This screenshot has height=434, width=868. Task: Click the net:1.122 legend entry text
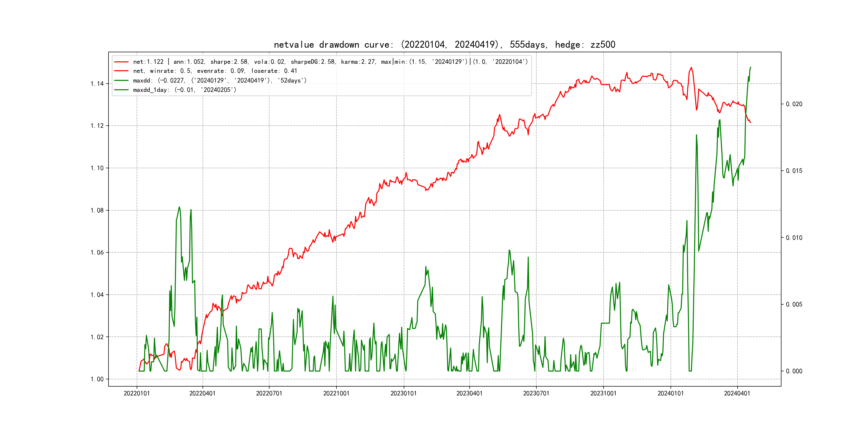[x=330, y=62]
